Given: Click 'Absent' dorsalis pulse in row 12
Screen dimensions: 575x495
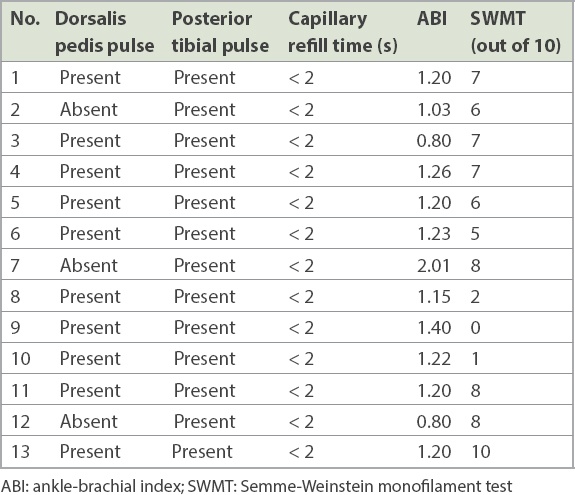Looking at the screenshot, I should click(89, 421).
